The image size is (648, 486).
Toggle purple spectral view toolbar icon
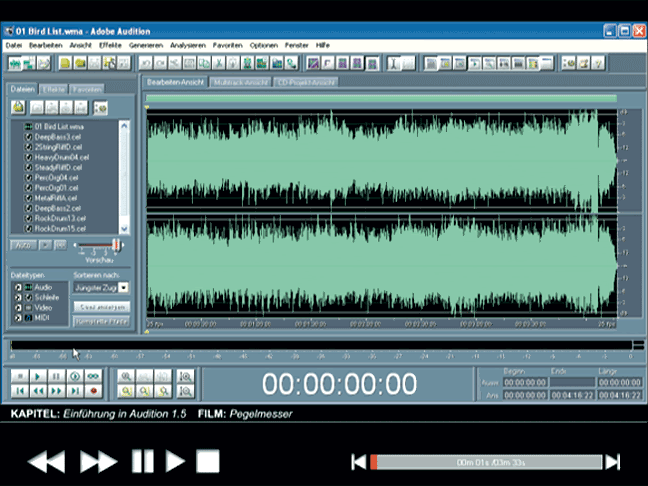(x=313, y=63)
